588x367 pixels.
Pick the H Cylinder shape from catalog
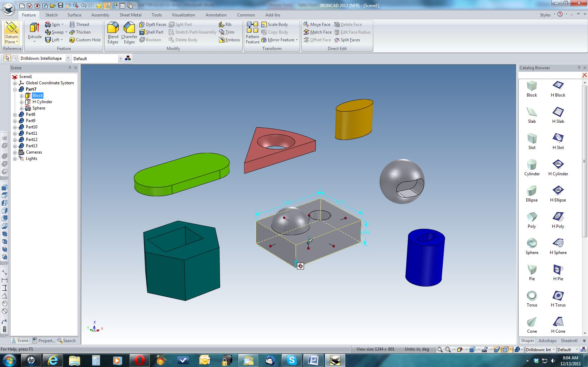click(558, 167)
